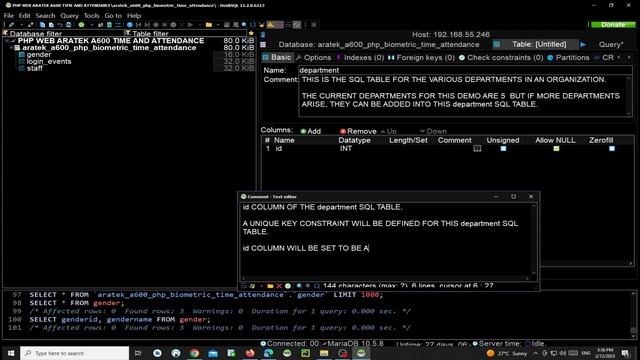640x360 pixels.
Task: Open the File menu
Action: [x=9, y=16]
